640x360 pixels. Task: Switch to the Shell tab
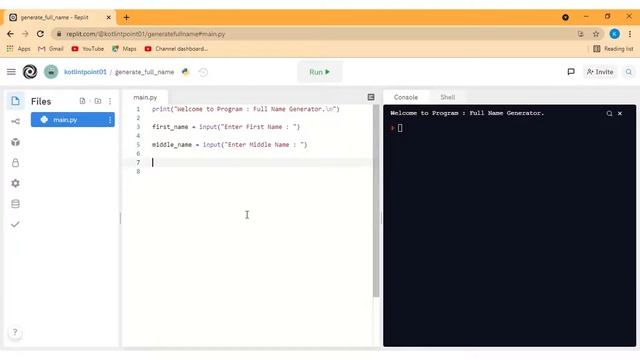point(447,97)
